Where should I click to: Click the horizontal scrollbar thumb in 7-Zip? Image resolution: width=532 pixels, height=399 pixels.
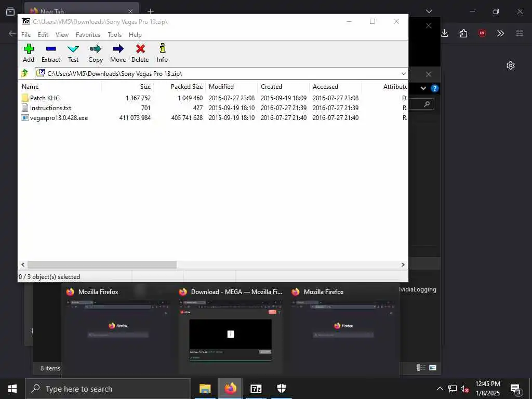tap(102, 264)
